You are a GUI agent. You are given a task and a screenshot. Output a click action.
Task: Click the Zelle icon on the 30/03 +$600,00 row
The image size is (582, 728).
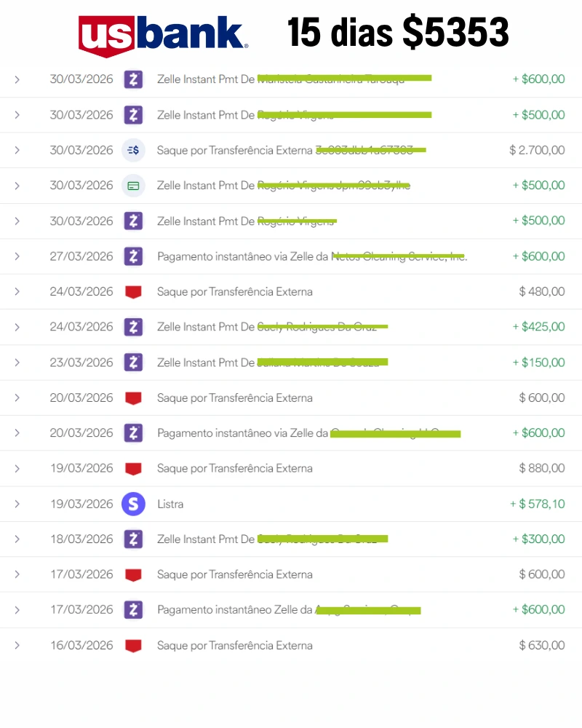[133, 79]
